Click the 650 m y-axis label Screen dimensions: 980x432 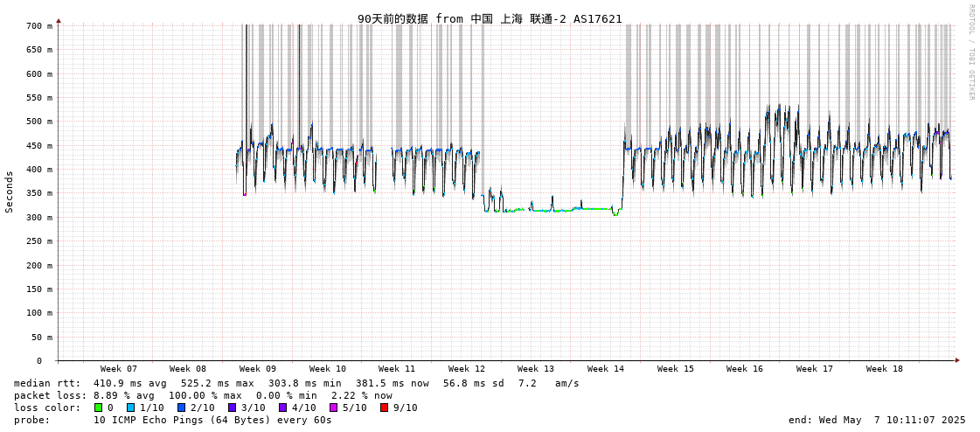click(39, 49)
